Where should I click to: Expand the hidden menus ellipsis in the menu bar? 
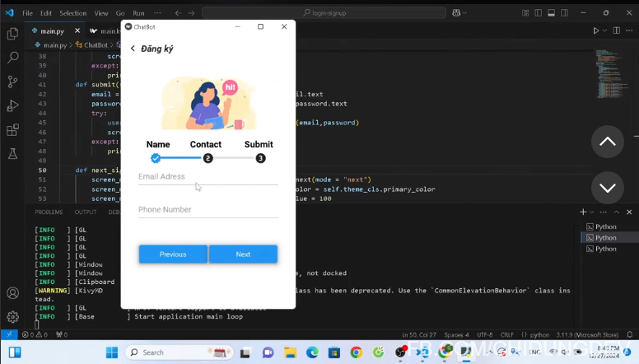click(x=157, y=13)
